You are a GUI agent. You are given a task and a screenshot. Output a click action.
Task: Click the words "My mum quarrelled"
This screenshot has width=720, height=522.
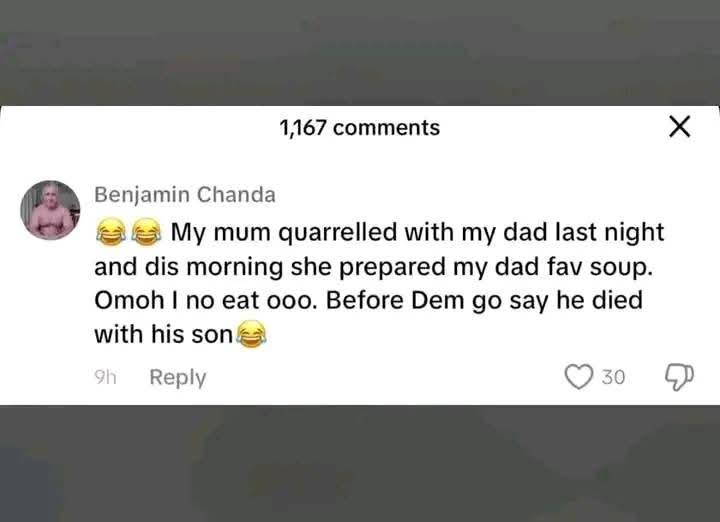click(x=272, y=232)
